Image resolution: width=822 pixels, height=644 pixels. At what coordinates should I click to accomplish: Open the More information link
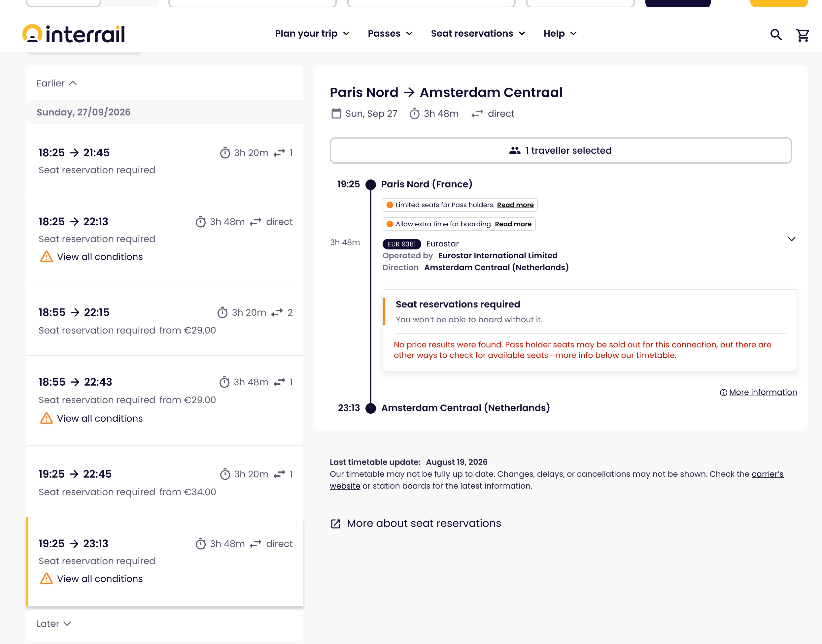coord(763,393)
